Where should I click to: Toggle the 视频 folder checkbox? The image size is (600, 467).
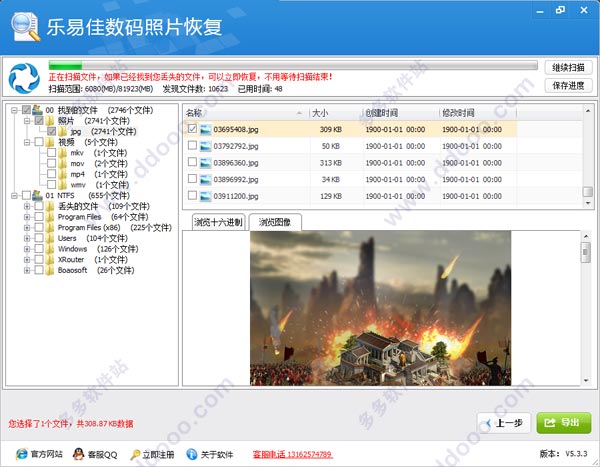[39, 142]
